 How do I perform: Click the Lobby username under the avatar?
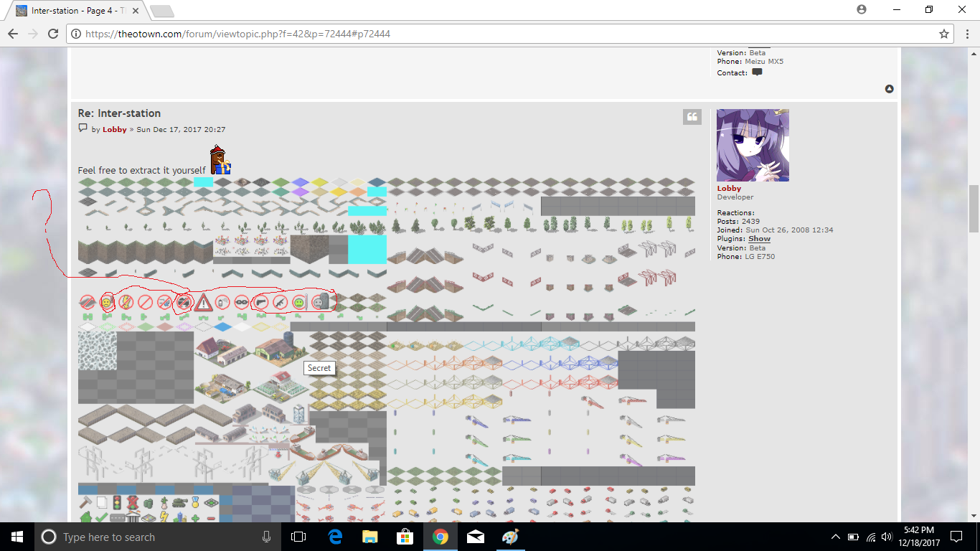point(729,189)
